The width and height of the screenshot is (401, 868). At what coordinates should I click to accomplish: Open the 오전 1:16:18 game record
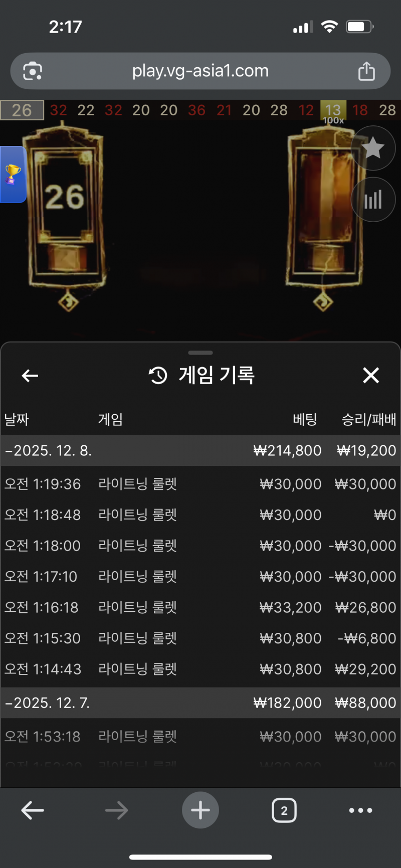coord(200,607)
